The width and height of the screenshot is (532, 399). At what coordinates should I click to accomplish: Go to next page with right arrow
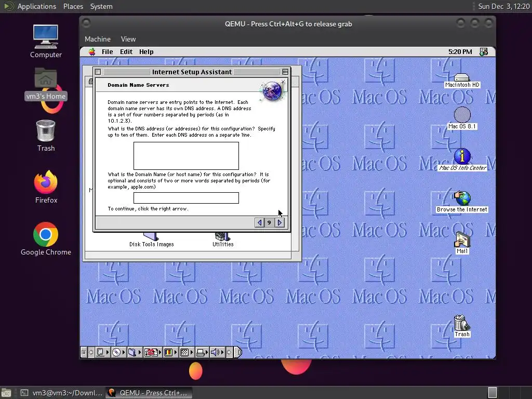point(280,222)
